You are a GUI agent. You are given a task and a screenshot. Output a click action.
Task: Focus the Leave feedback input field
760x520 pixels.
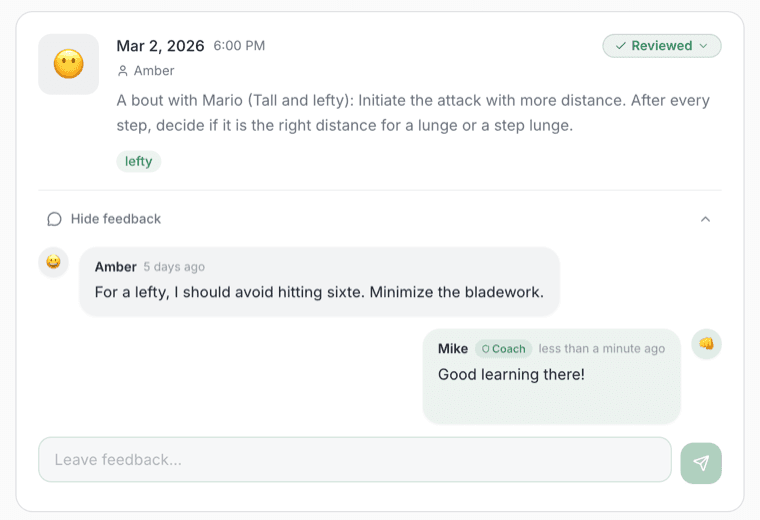point(355,459)
